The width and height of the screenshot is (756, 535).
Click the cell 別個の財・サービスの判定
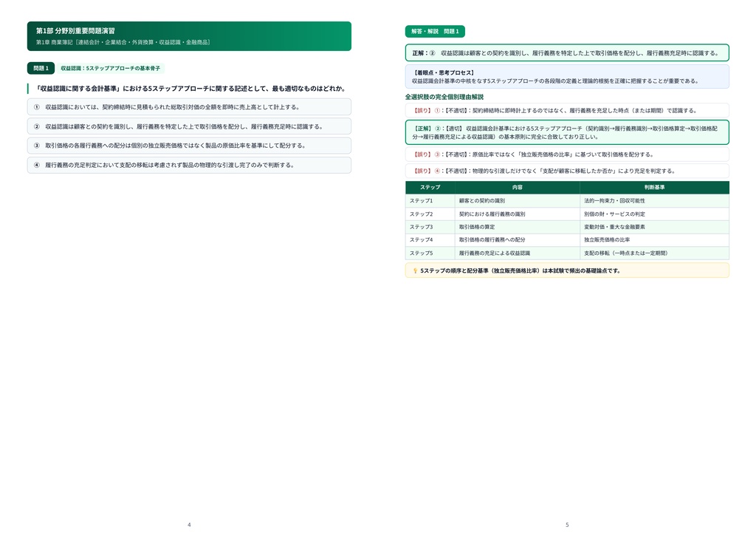click(654, 214)
